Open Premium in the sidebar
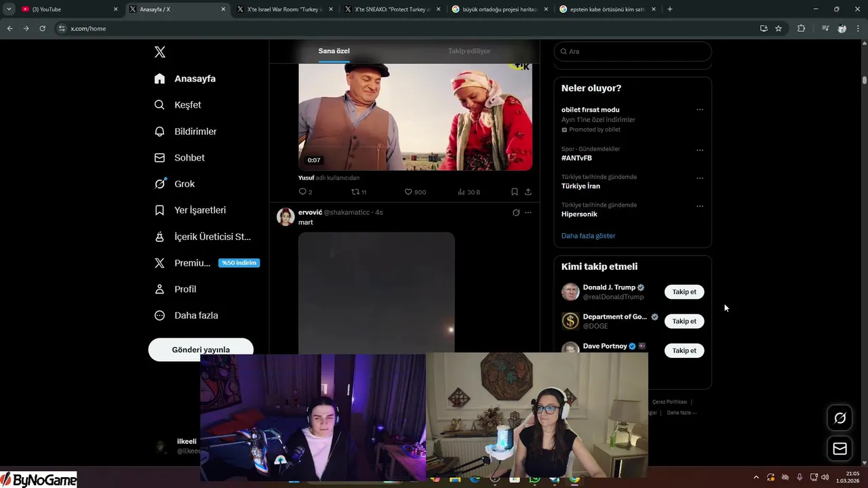Viewport: 868px width, 488px height. click(182, 263)
